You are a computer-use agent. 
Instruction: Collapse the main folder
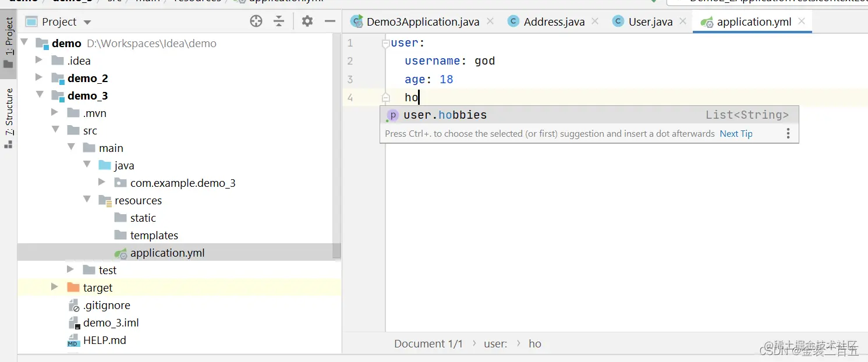coord(71,147)
